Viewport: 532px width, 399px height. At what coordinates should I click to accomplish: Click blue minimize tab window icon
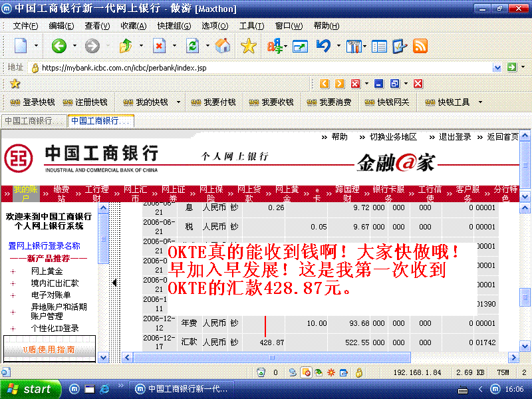tap(378, 84)
